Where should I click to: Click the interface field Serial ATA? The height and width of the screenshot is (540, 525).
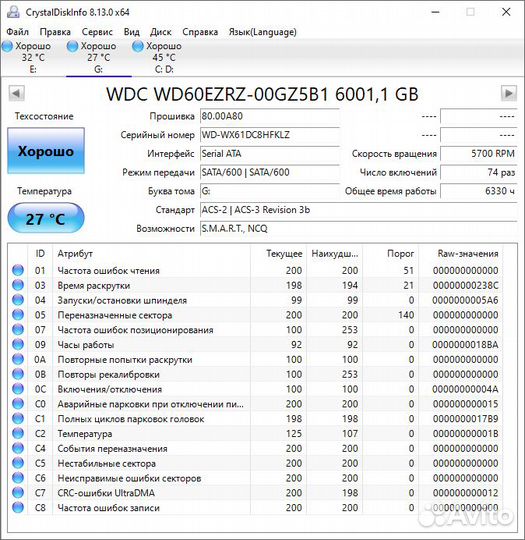(270, 154)
